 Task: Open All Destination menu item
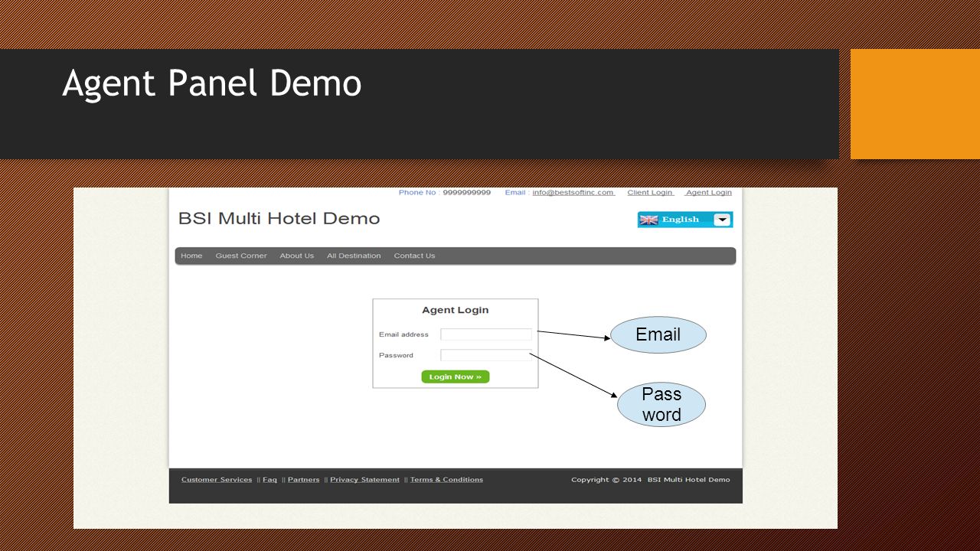coord(354,256)
